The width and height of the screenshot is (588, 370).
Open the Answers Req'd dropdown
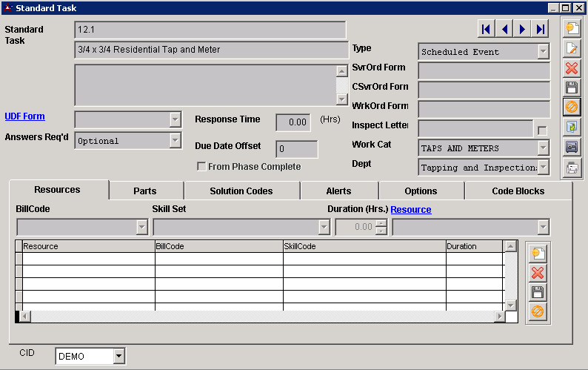[x=175, y=141]
